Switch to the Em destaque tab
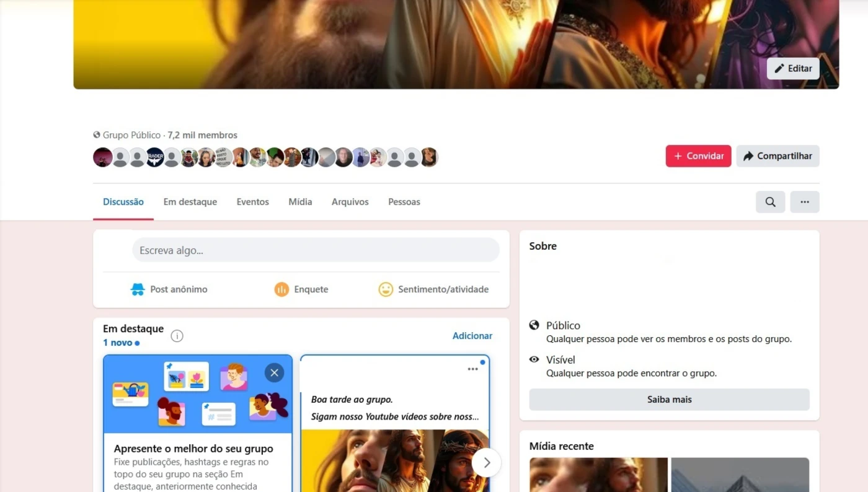The image size is (868, 492). click(x=190, y=202)
